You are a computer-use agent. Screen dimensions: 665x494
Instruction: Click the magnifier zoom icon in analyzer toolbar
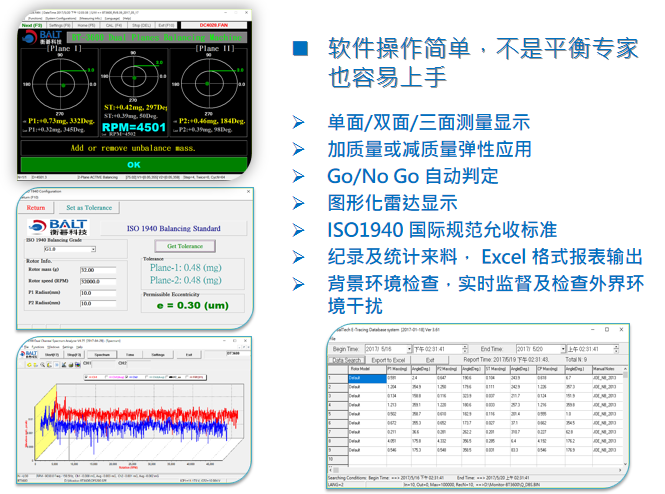pyautogui.click(x=43, y=365)
